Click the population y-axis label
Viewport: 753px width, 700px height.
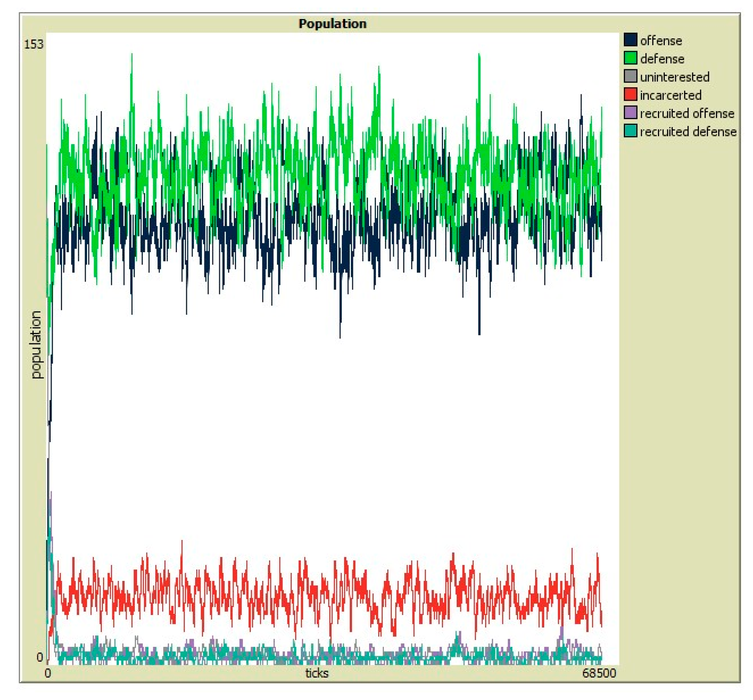(x=36, y=345)
